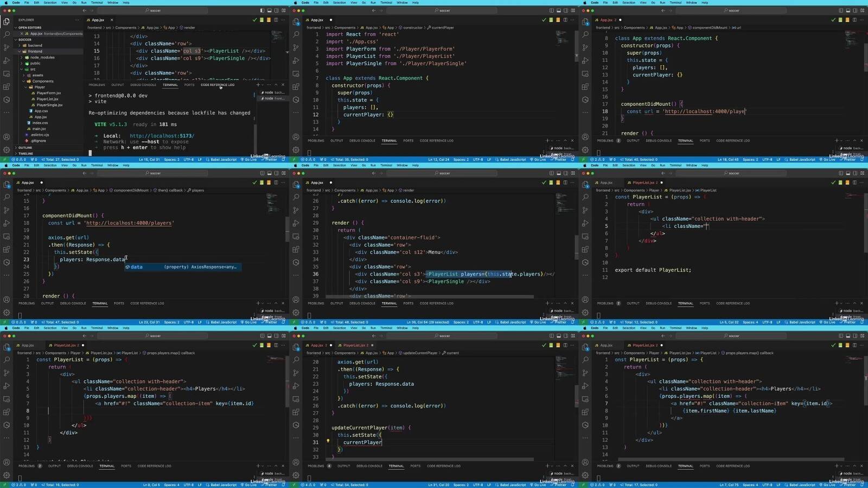Click the Explorer files icon in top-left window
Image resolution: width=868 pixels, height=488 pixels.
pyautogui.click(x=7, y=21)
